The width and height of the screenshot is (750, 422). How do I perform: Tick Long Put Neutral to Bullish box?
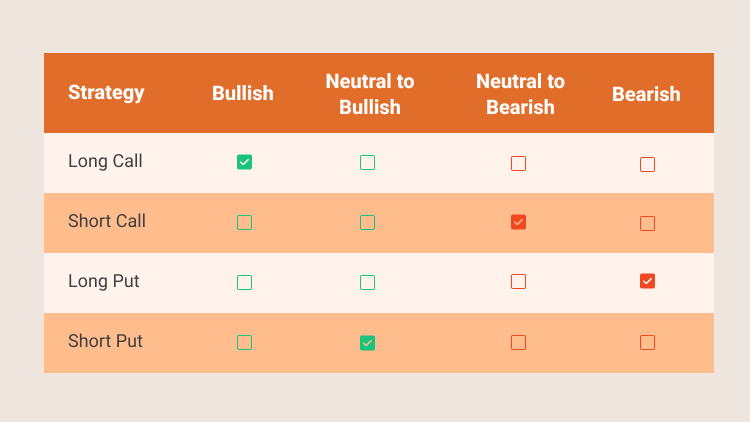pyautogui.click(x=367, y=282)
